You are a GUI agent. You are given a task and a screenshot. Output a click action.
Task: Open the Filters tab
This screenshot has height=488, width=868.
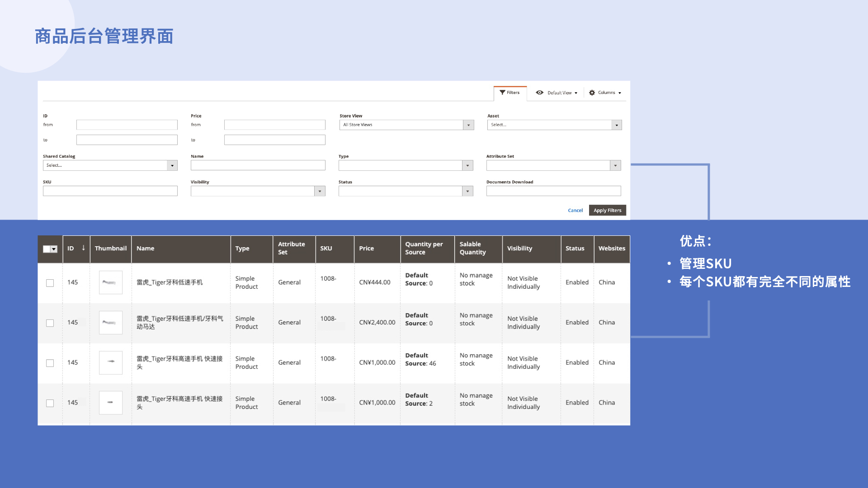click(x=510, y=93)
